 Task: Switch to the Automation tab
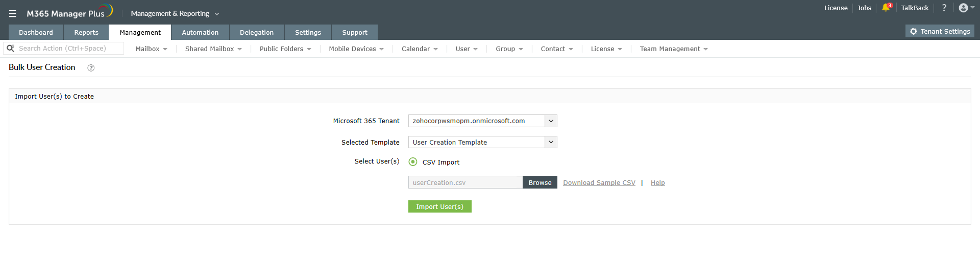tap(200, 32)
